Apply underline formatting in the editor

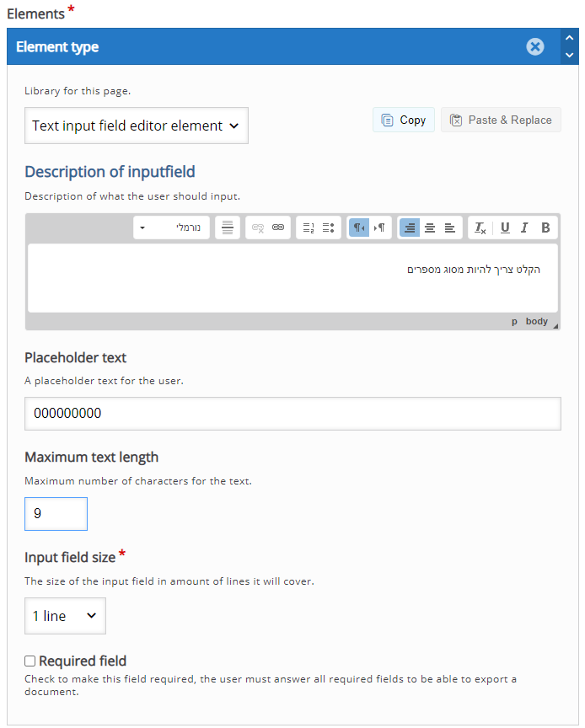coord(505,227)
